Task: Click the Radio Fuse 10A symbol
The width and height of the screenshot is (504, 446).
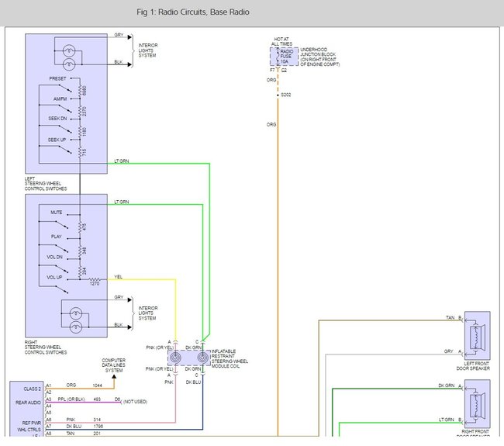Action: coord(278,57)
